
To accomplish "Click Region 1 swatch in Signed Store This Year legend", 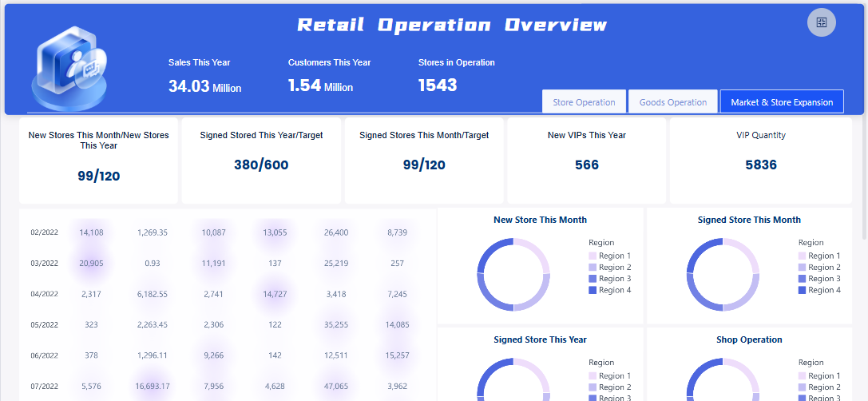I will (593, 376).
